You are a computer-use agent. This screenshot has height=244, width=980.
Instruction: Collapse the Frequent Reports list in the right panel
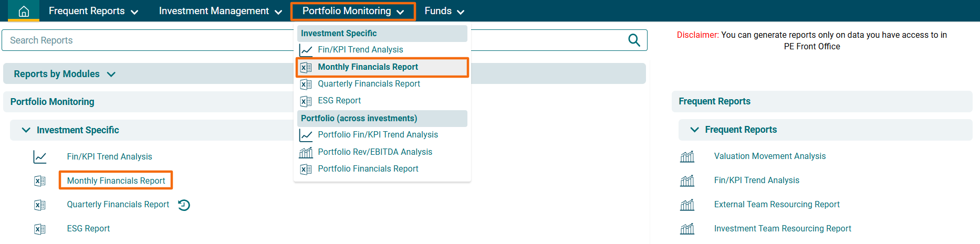click(694, 130)
